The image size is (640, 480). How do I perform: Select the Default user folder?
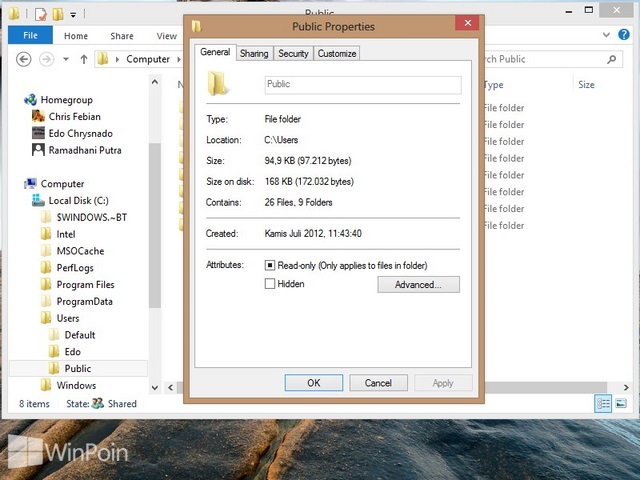click(x=80, y=335)
